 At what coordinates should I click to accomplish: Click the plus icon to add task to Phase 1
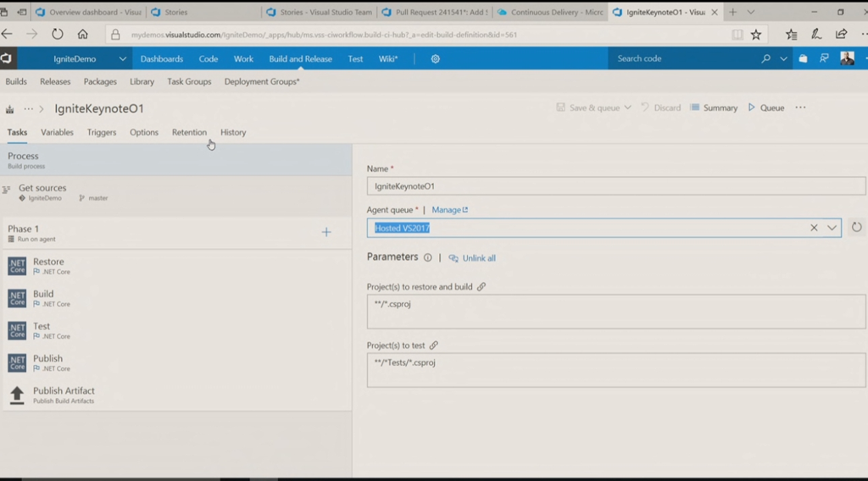click(x=326, y=232)
